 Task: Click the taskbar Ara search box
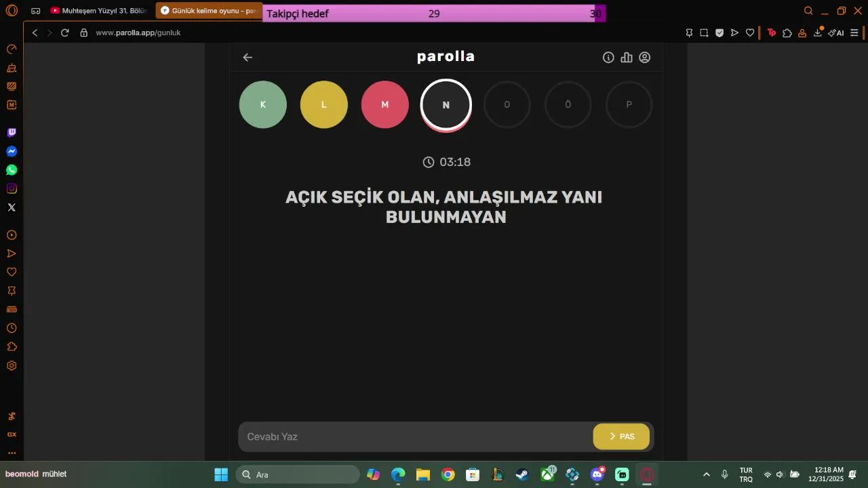pos(298,474)
